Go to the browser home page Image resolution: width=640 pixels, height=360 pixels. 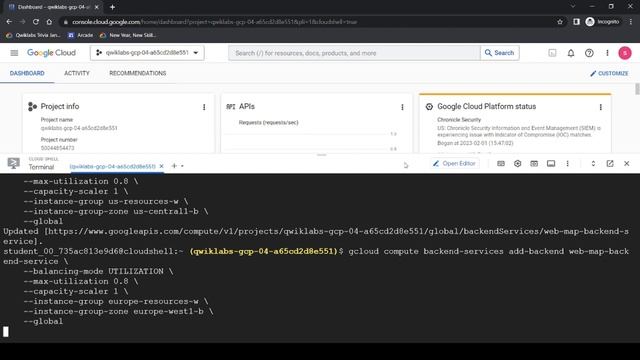[49, 22]
